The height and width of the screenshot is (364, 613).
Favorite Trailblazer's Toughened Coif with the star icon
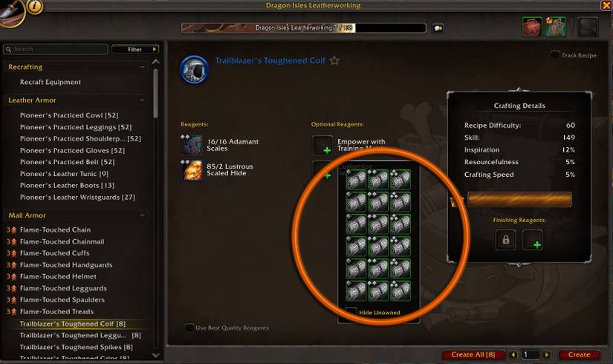(x=334, y=61)
